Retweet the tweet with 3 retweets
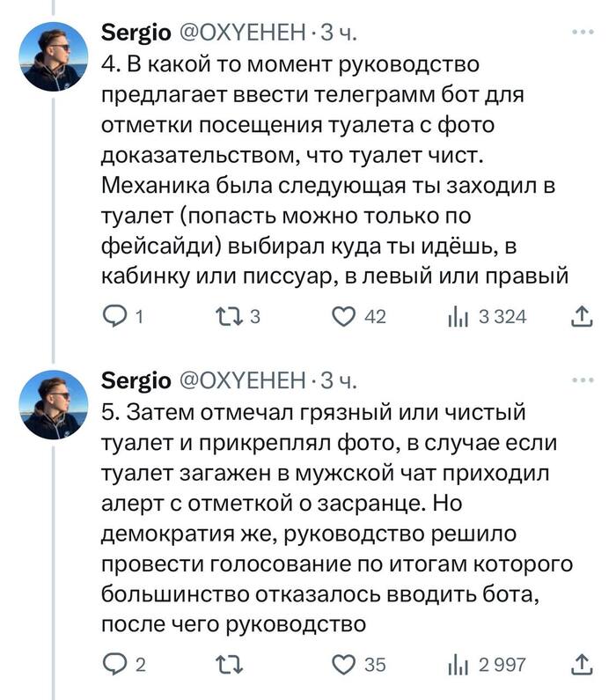This screenshot has width=616, height=700. pos(228,316)
